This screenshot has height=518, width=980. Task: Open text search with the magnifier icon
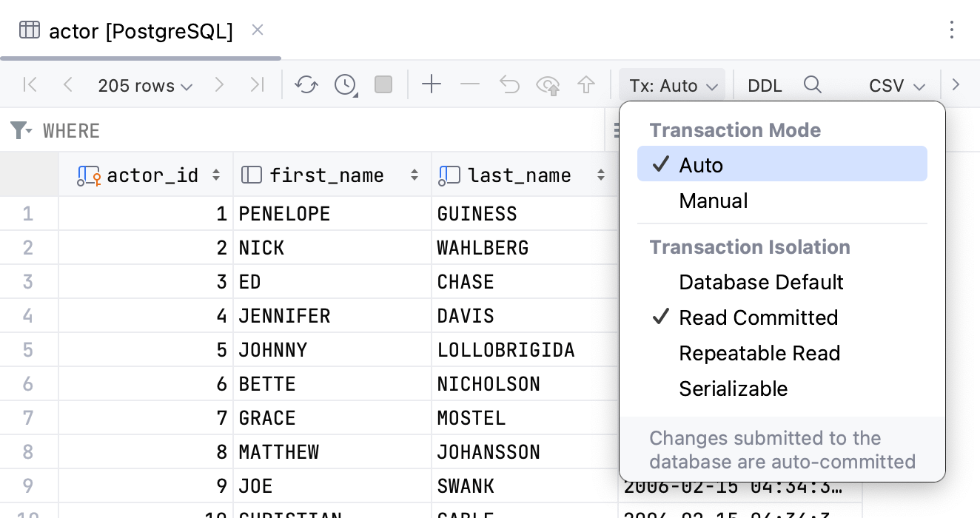click(x=813, y=85)
